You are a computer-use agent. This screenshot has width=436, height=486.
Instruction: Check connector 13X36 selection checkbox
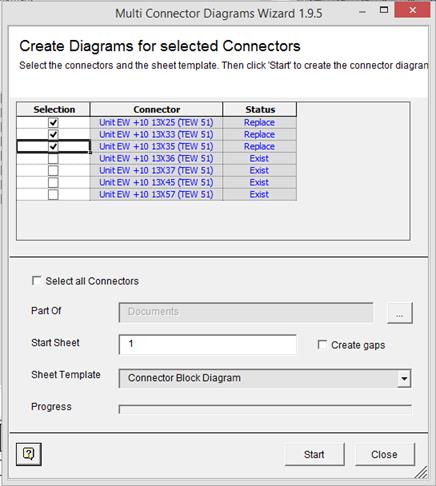click(53, 159)
